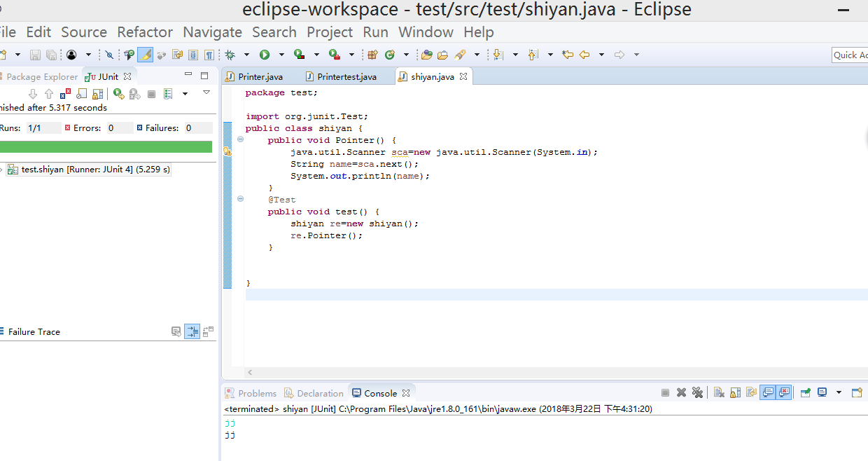868x461 pixels.
Task: Click the Back navigation arrow
Action: 584,55
